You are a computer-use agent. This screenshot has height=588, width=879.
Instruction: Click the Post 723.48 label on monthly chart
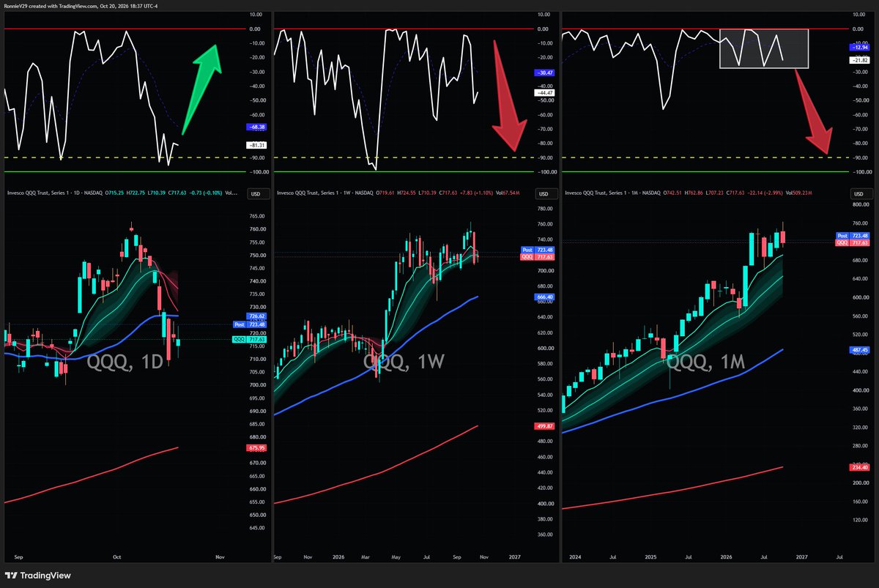[x=852, y=235]
